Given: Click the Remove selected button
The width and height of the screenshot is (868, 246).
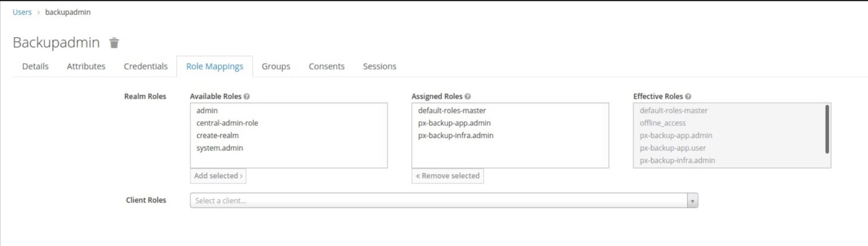Looking at the screenshot, I should (x=448, y=176).
